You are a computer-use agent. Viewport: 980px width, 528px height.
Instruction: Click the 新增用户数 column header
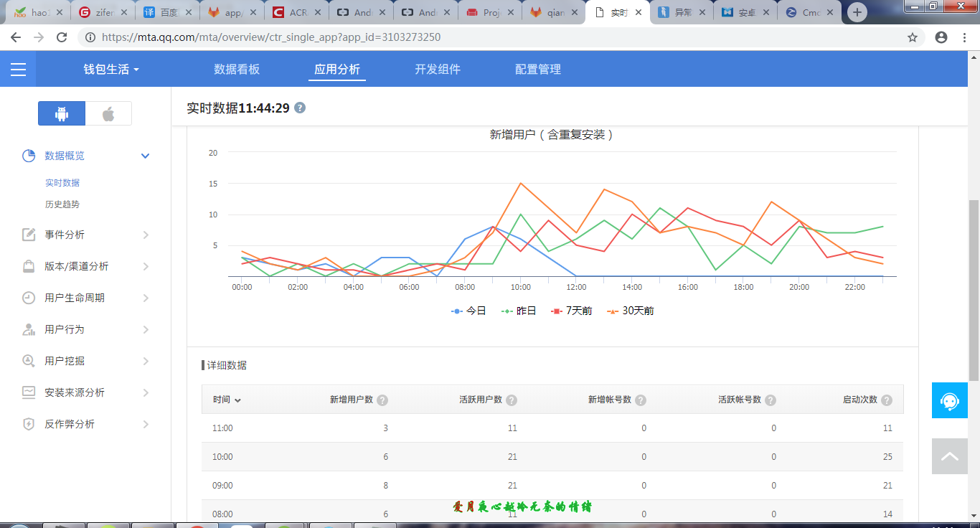pos(352,400)
